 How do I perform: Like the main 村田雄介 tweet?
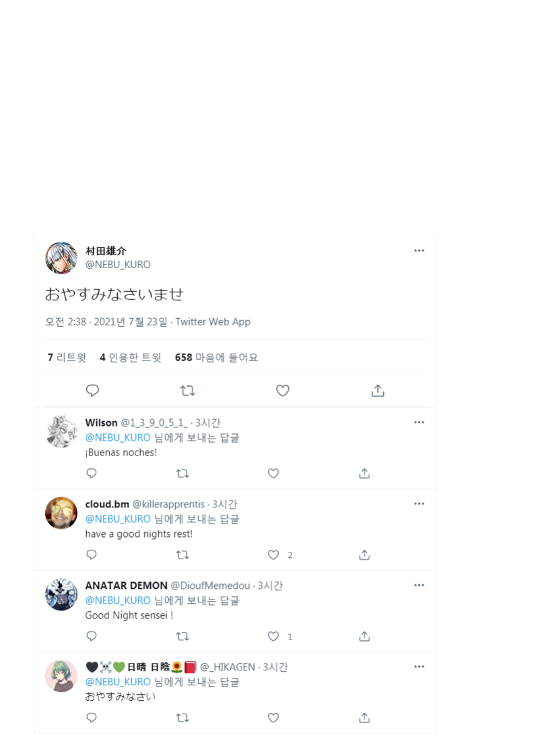click(x=282, y=391)
